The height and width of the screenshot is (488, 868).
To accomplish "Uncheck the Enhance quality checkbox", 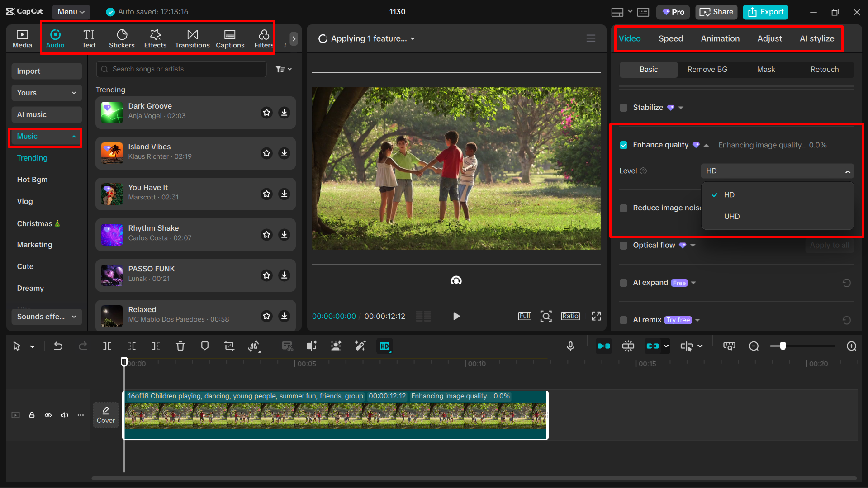I will click(623, 145).
